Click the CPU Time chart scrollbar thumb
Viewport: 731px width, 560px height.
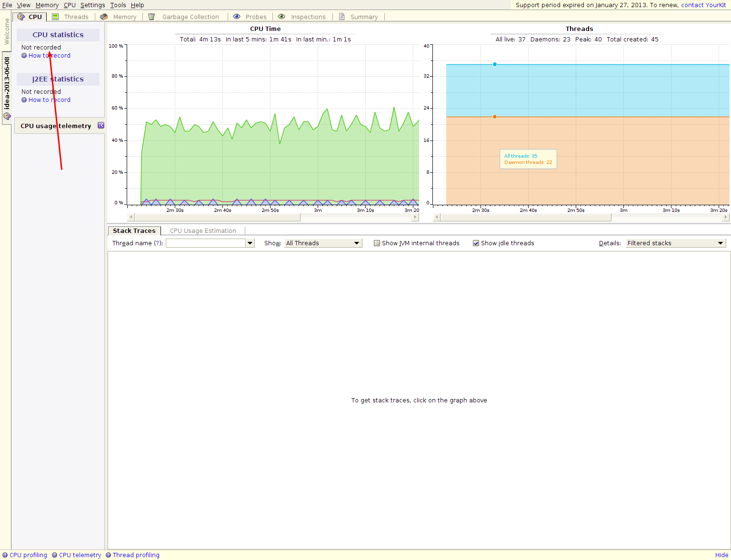[x=218, y=217]
